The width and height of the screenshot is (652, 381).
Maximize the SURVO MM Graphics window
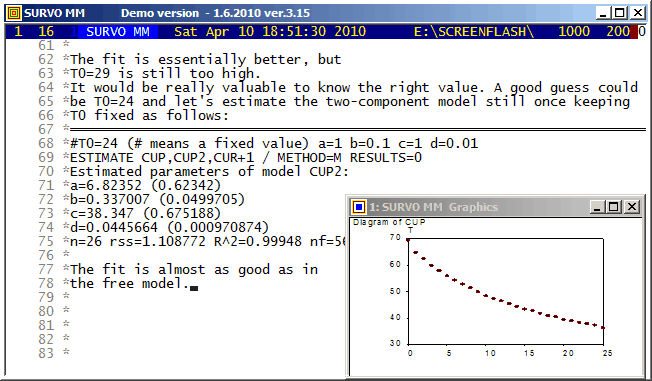click(x=614, y=207)
